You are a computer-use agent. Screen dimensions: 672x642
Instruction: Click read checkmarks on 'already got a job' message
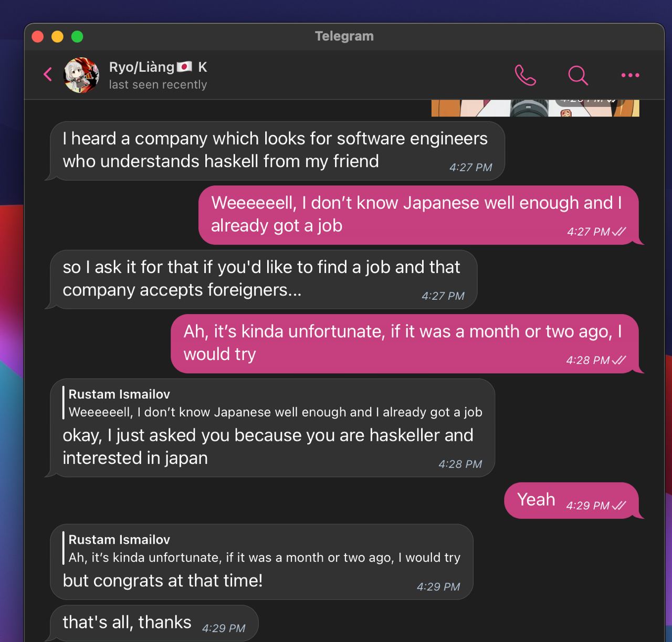pyautogui.click(x=619, y=231)
